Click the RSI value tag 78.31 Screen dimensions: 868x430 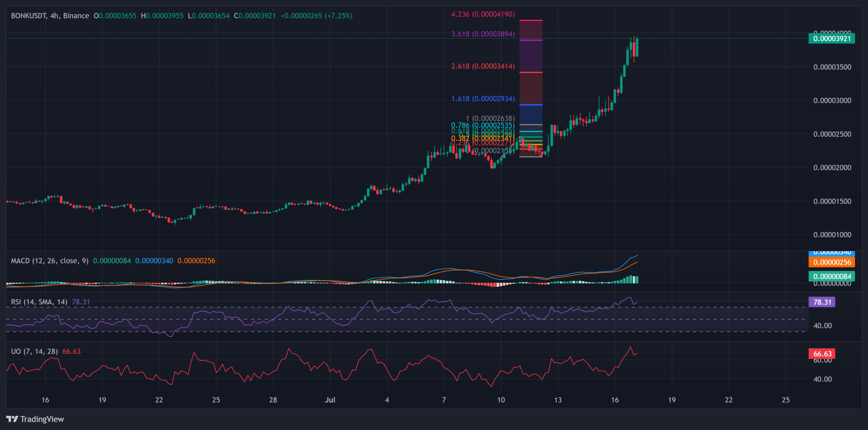click(822, 302)
